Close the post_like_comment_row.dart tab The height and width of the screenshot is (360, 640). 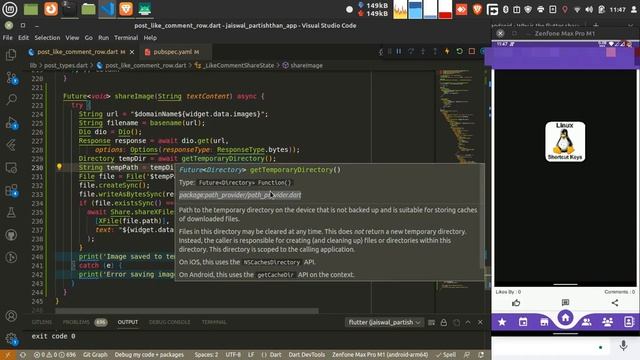click(131, 52)
